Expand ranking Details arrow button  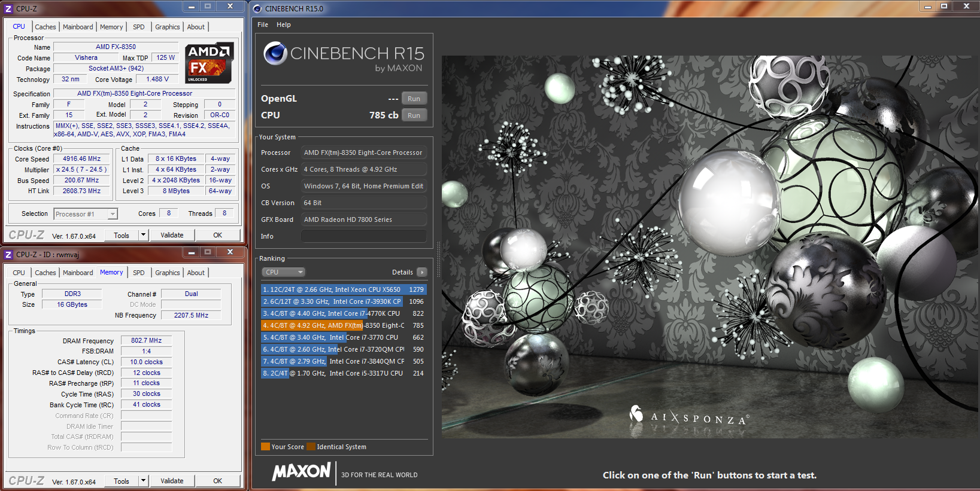(422, 272)
